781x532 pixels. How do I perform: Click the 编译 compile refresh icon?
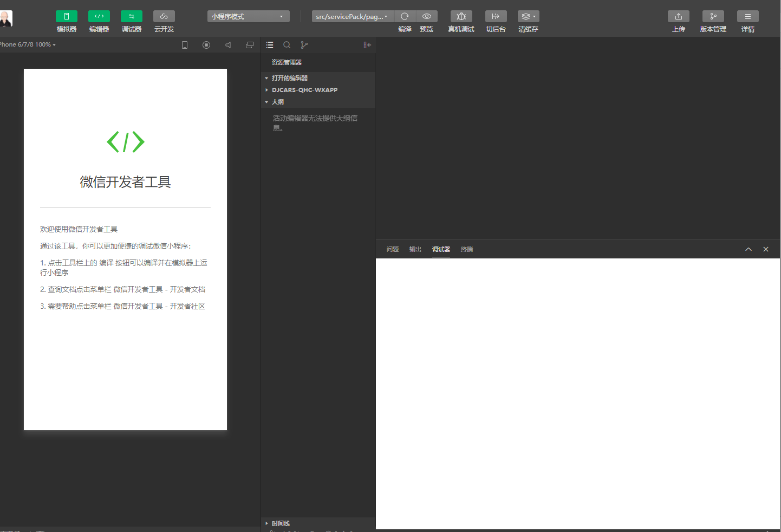pos(405,16)
